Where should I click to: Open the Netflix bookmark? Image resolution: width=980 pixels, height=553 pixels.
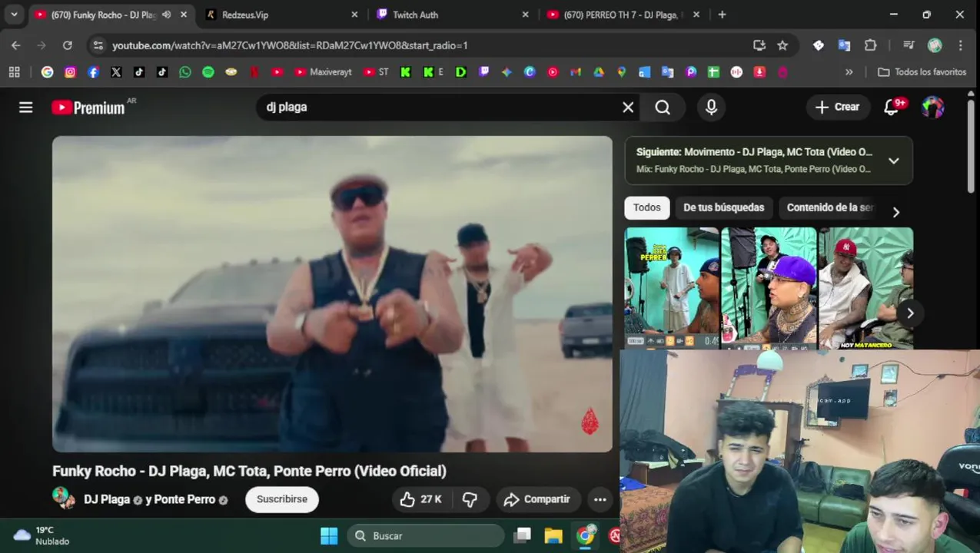pos(254,72)
